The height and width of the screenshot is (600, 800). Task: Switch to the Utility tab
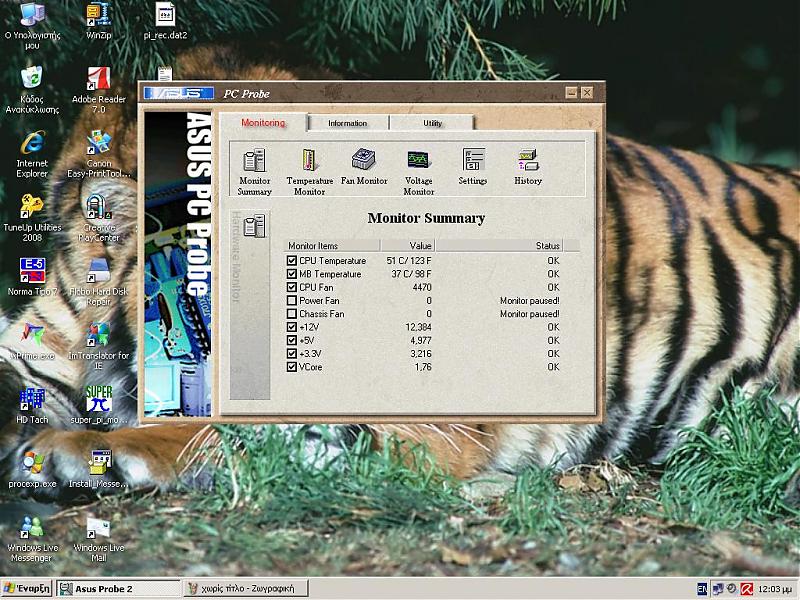[x=432, y=123]
